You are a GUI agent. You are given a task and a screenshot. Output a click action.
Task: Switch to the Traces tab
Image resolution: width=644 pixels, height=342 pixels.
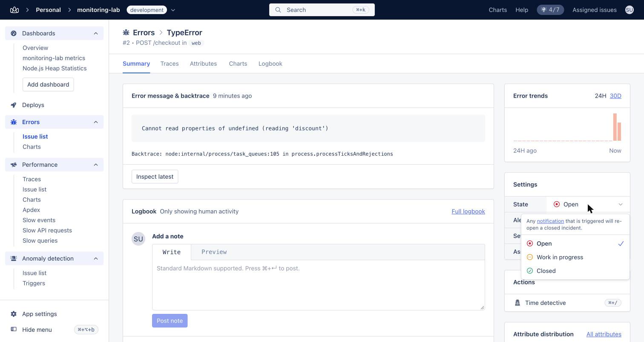tap(170, 64)
